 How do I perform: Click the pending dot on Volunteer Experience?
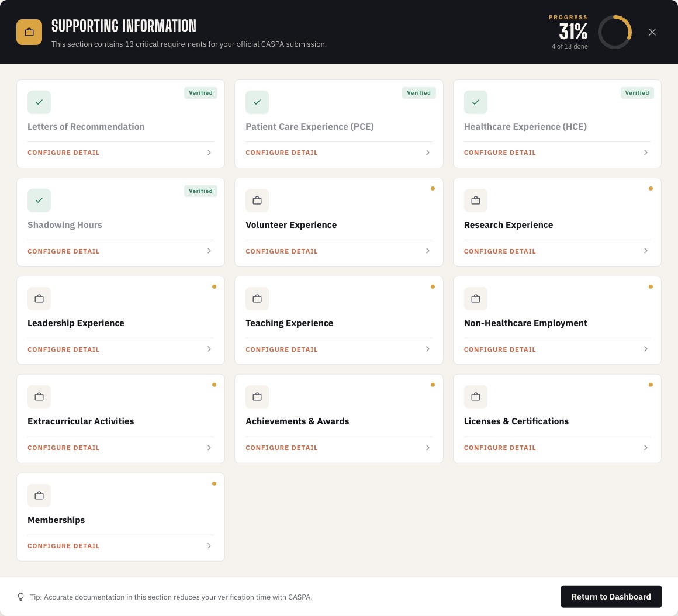tap(433, 188)
